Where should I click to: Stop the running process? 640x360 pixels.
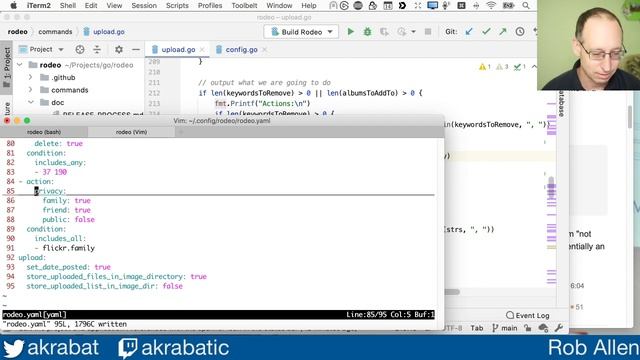pyautogui.click(x=428, y=31)
